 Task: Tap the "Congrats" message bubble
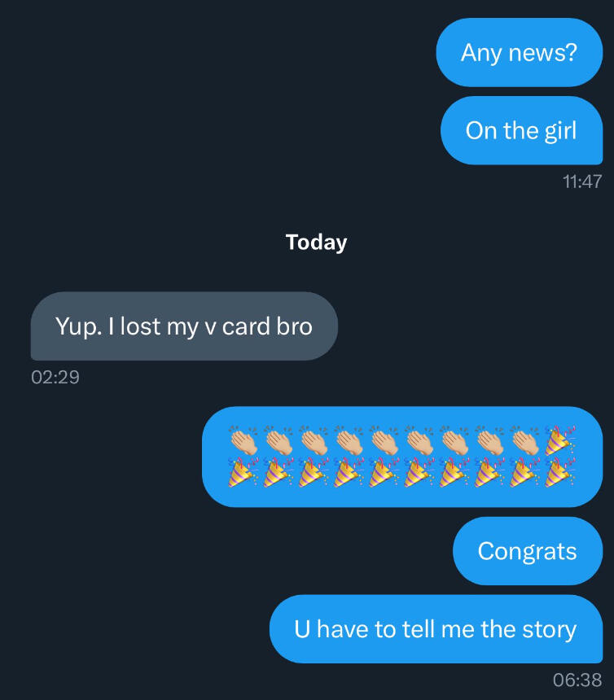coord(527,551)
